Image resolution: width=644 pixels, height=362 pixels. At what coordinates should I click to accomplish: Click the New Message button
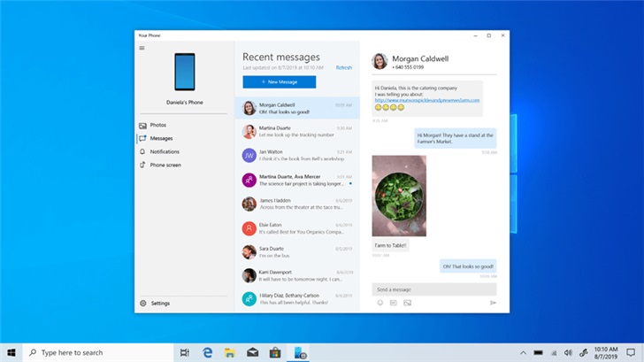pos(279,81)
